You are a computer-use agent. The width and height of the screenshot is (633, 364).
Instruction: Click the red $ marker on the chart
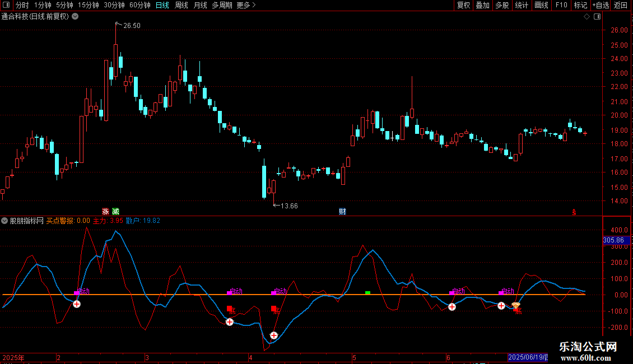pos(574,212)
